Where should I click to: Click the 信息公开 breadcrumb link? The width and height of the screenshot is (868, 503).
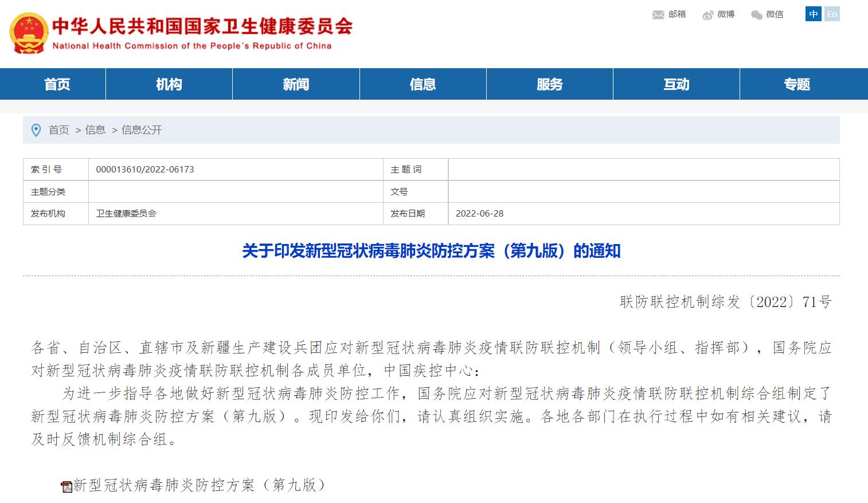click(x=142, y=130)
